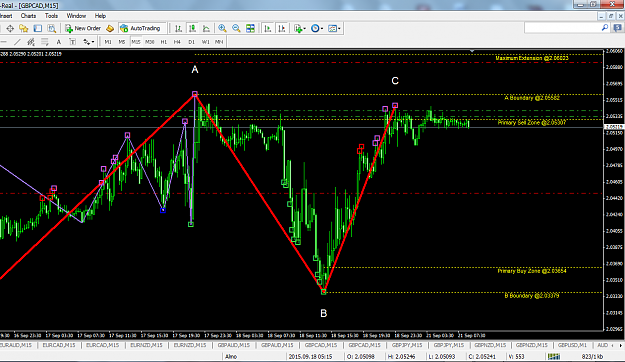Click the B Boundary @2.03379 label
This screenshot has height=362, width=625.
pyautogui.click(x=532, y=296)
